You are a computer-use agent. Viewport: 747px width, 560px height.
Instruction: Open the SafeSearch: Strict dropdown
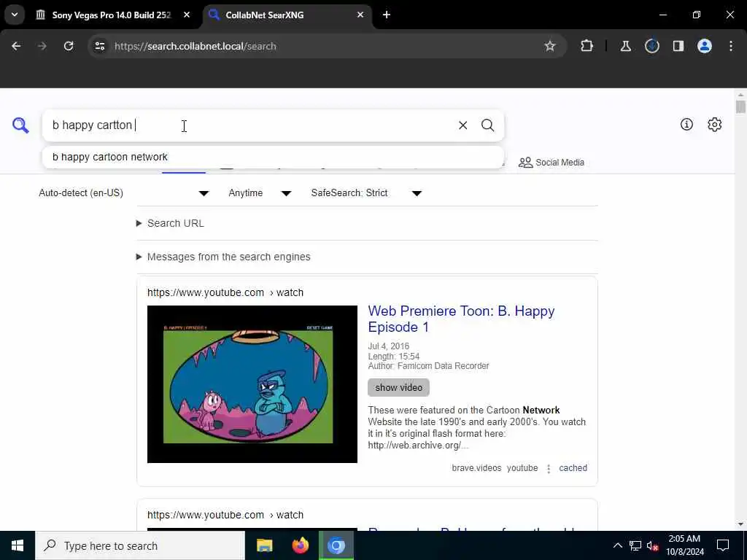(367, 192)
